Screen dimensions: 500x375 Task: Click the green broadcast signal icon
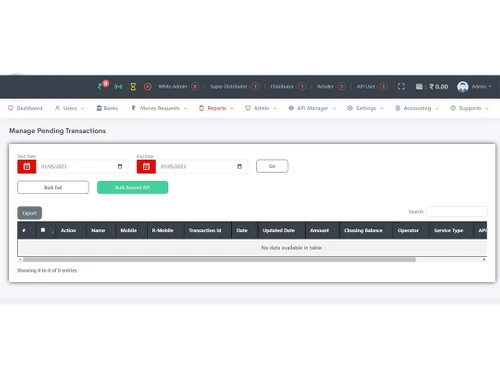[x=118, y=87]
